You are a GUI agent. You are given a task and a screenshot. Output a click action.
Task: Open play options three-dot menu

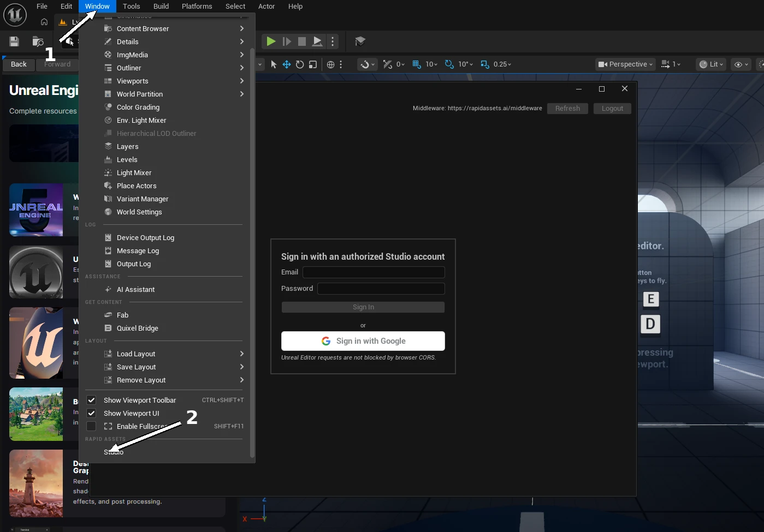(333, 41)
